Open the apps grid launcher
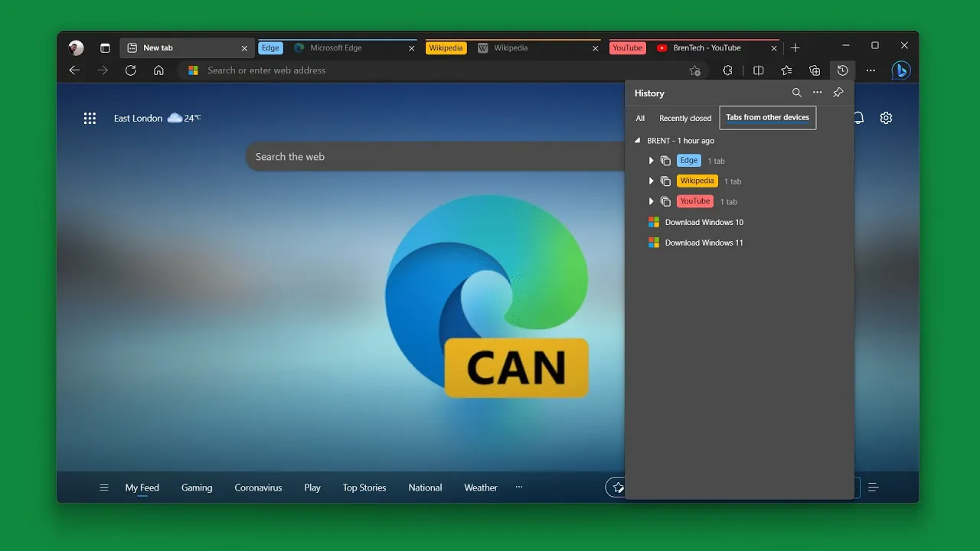The height and width of the screenshot is (551, 980). [90, 118]
